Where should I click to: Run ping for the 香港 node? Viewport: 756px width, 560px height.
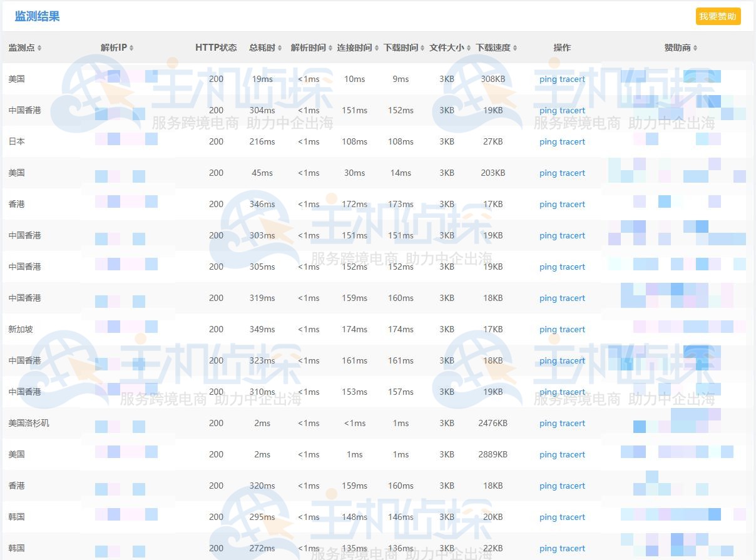click(x=547, y=204)
